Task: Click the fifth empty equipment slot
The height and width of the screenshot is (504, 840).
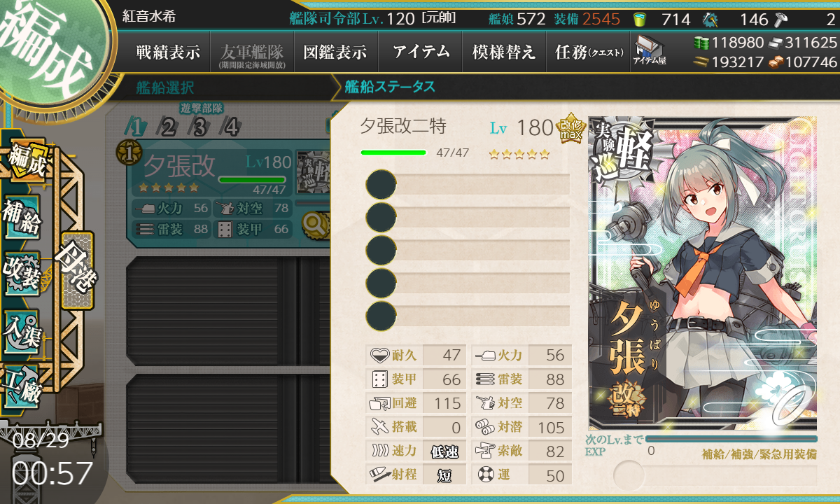Action: point(468,315)
